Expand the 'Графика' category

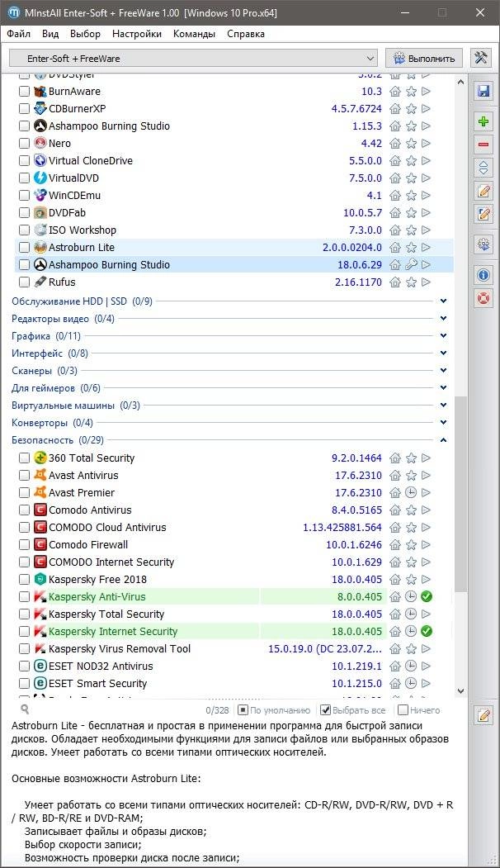coord(444,335)
